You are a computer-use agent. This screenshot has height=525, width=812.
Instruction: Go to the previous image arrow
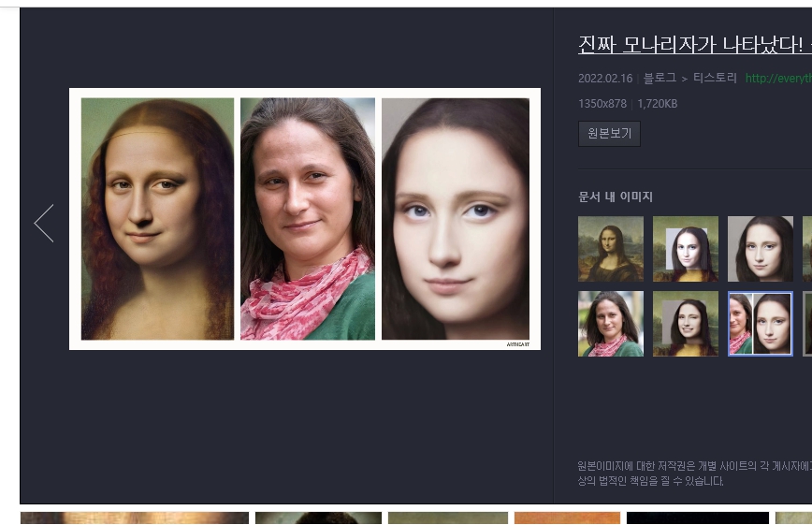click(44, 224)
